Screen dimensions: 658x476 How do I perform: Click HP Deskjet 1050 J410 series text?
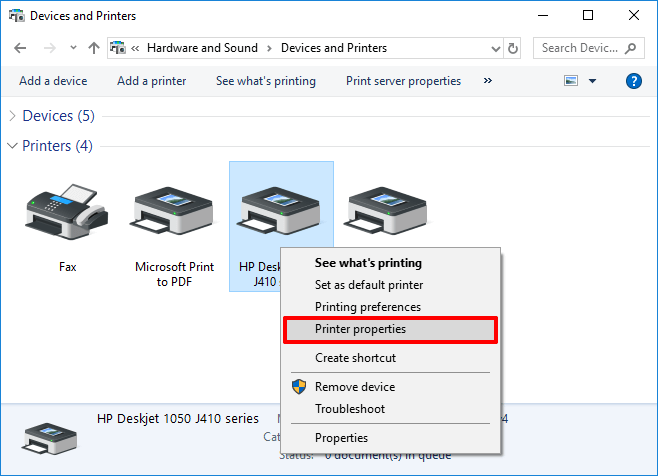click(178, 419)
